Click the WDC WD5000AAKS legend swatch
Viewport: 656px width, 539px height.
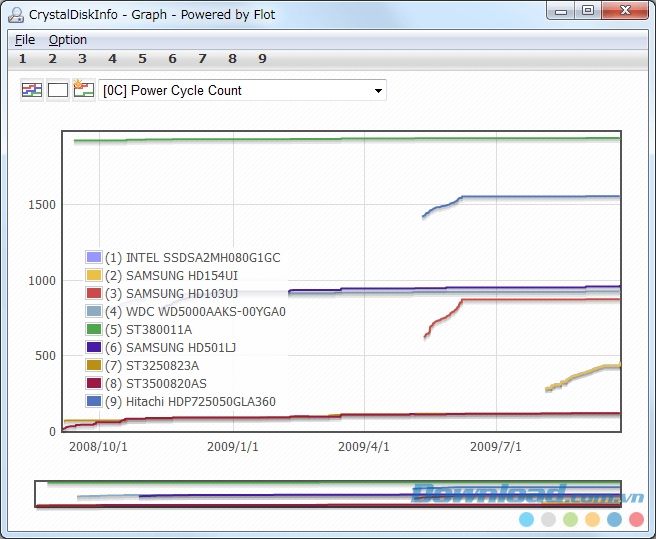coord(94,311)
